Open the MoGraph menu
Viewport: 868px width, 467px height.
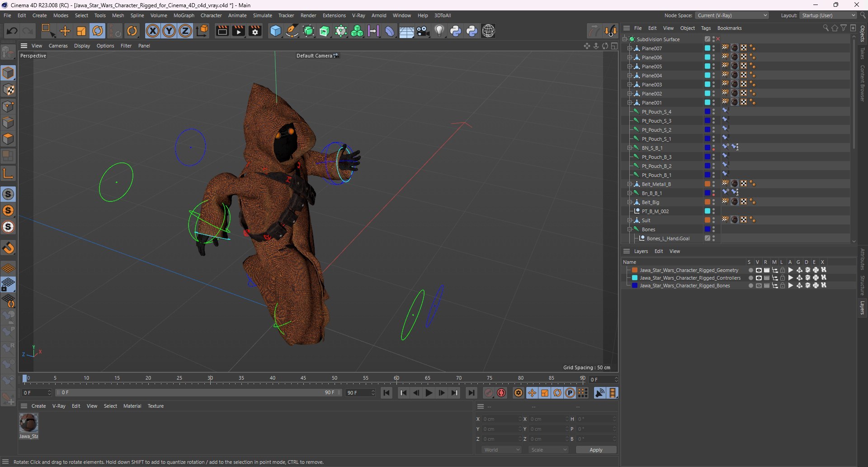point(184,15)
